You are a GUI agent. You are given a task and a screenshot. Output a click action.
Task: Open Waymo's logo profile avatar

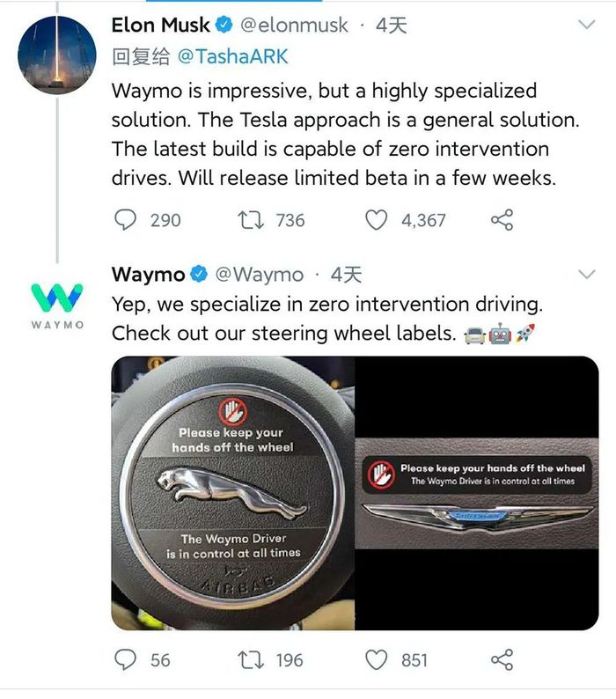(x=57, y=305)
